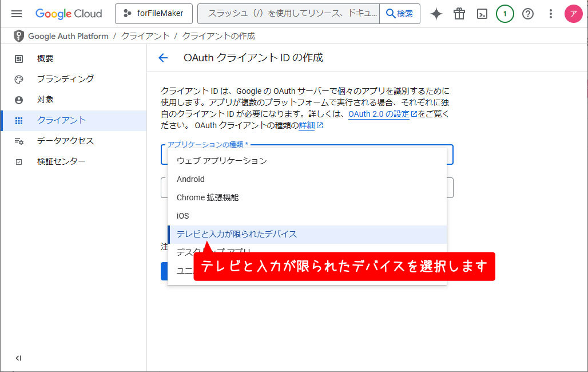This screenshot has width=588, height=372.
Task: Go back with the arrow icon
Action: [163, 58]
